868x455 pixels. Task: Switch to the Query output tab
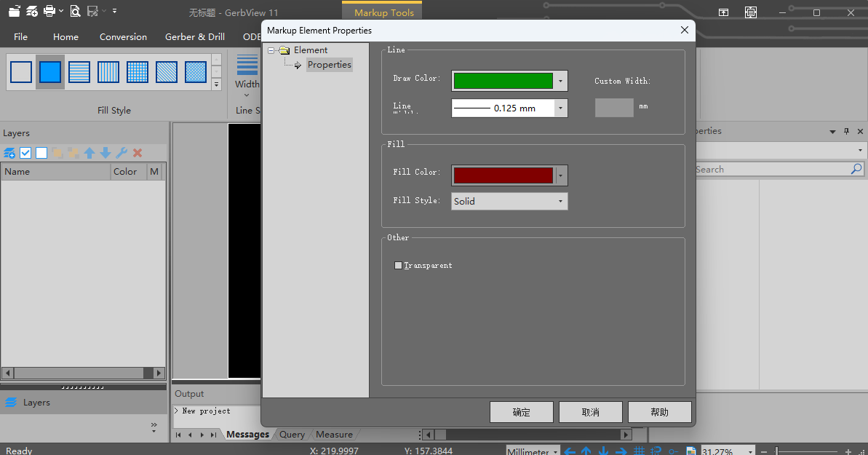292,435
